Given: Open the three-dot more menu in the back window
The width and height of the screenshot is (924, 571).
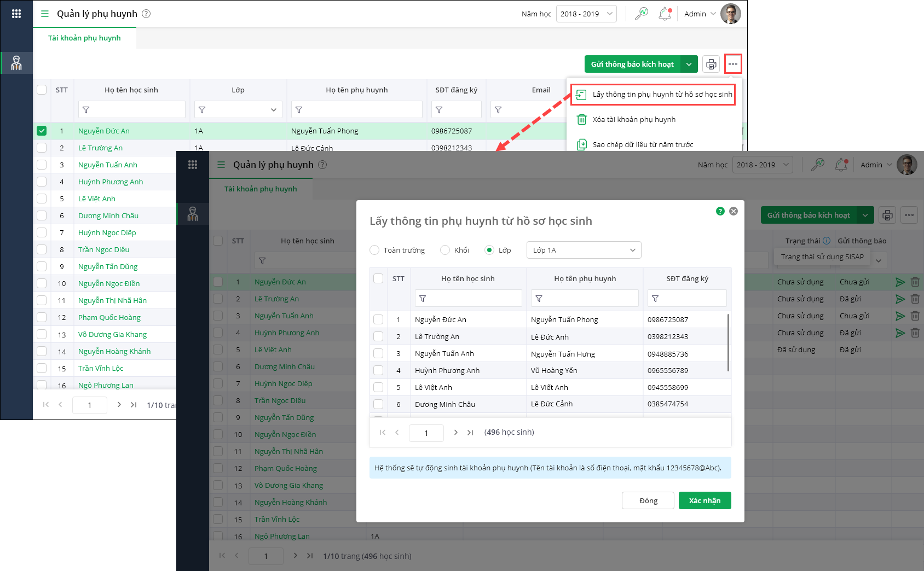Looking at the screenshot, I should pos(733,64).
